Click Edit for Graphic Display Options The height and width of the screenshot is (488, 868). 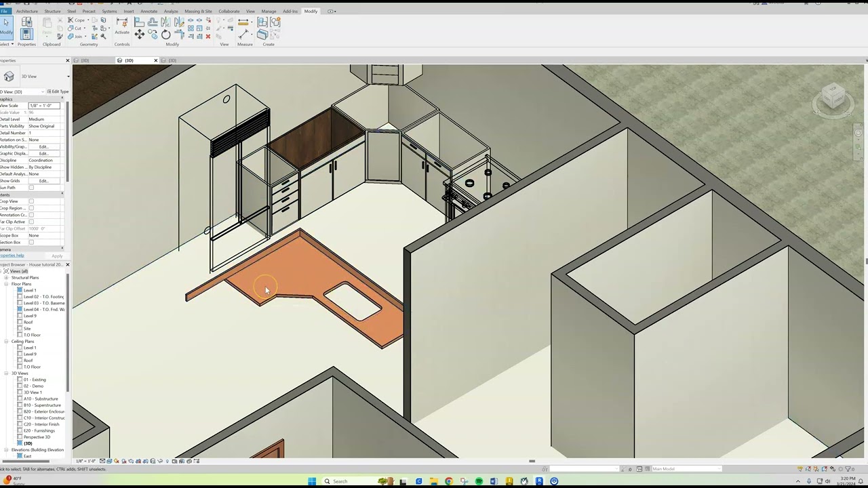(43, 153)
